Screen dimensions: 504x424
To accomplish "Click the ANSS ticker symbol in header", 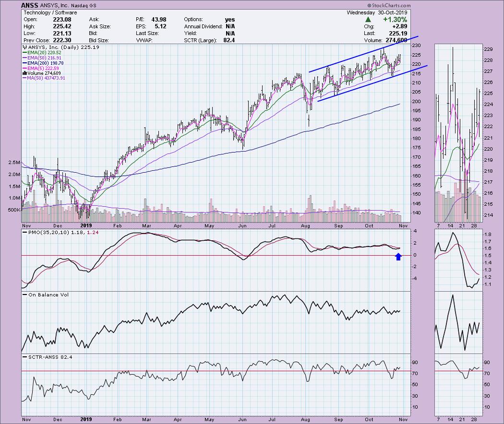I will coord(30,5).
